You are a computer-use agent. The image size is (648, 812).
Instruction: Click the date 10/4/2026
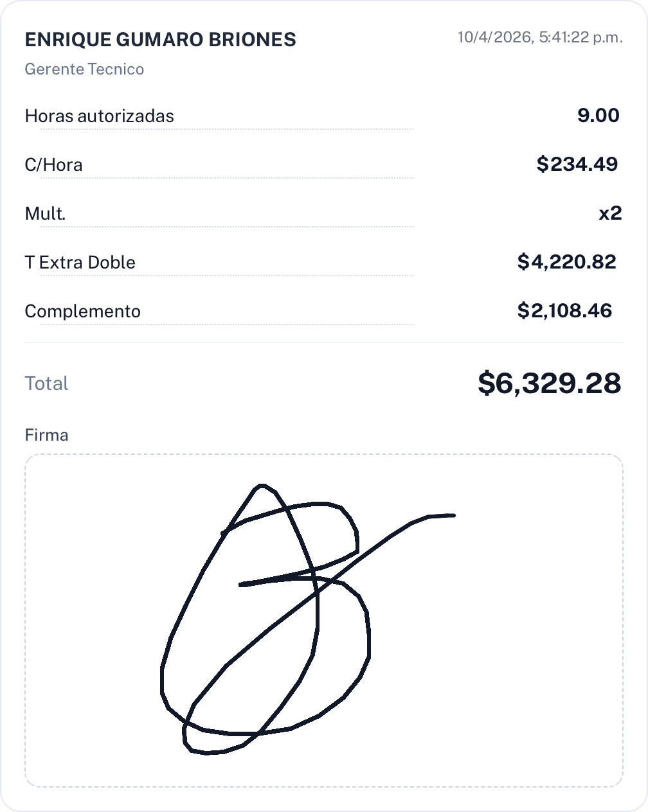(x=494, y=37)
